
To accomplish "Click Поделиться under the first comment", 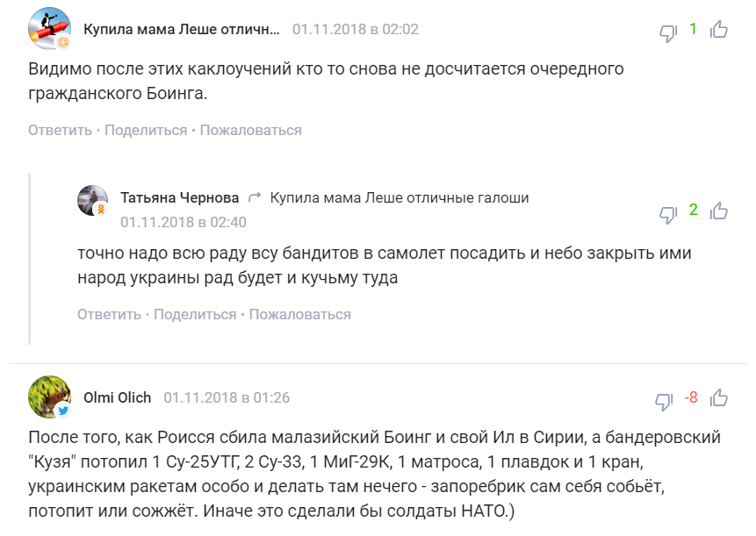I will pos(146,130).
